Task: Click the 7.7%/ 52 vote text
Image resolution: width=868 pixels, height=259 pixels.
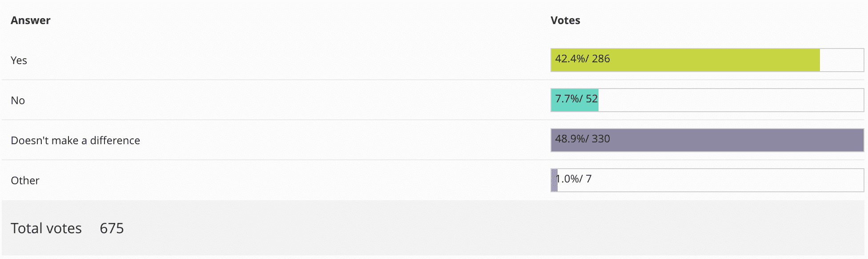Action: (577, 99)
